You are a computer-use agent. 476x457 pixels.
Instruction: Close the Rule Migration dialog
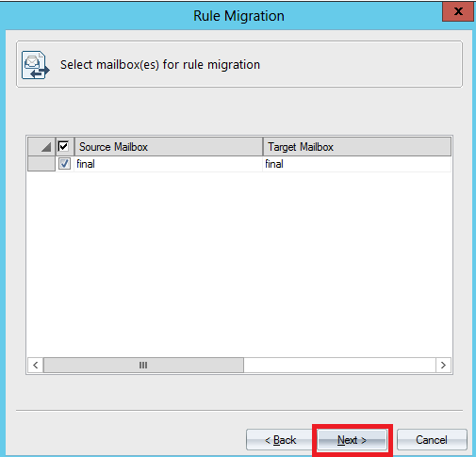tap(458, 11)
